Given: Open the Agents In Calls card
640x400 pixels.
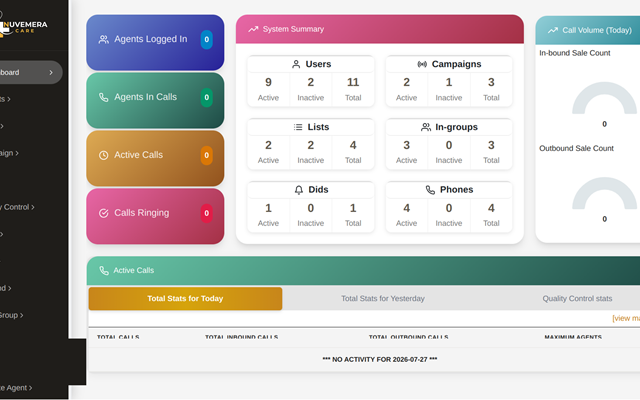Looking at the screenshot, I should pyautogui.click(x=155, y=100).
